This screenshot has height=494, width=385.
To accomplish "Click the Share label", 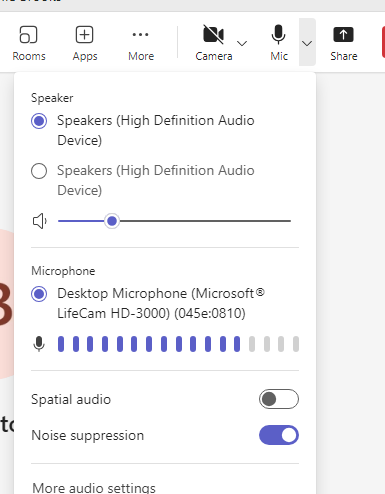I will (344, 56).
